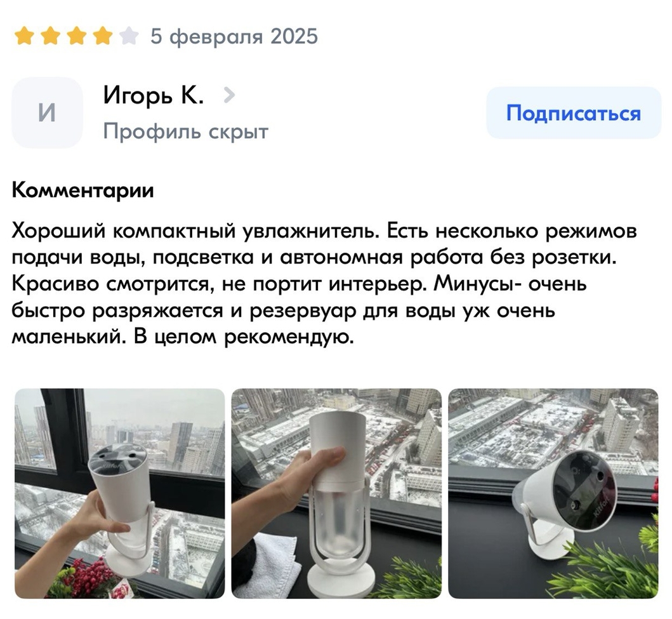The width and height of the screenshot is (672, 619).
Task: Open the avatar with letter И
Action: point(47,113)
